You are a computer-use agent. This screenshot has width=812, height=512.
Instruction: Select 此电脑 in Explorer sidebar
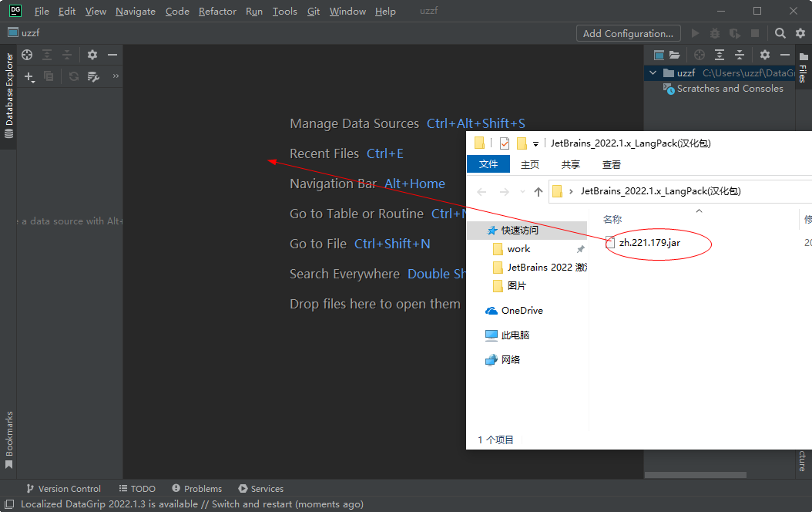(508, 335)
